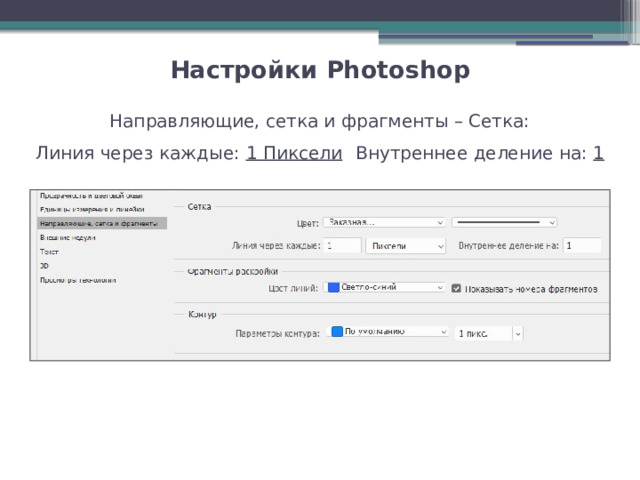This screenshot has height=480, width=640.
Task: Open 'Внешние модули' preferences category
Action: pos(68,238)
